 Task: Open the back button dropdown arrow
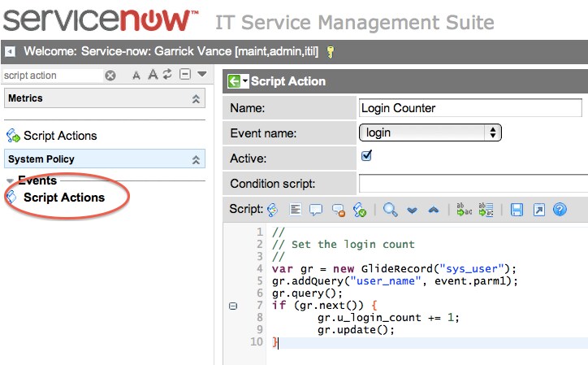point(245,81)
